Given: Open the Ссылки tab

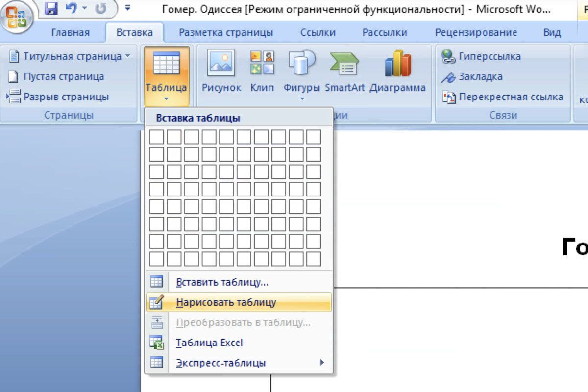Looking at the screenshot, I should [318, 33].
